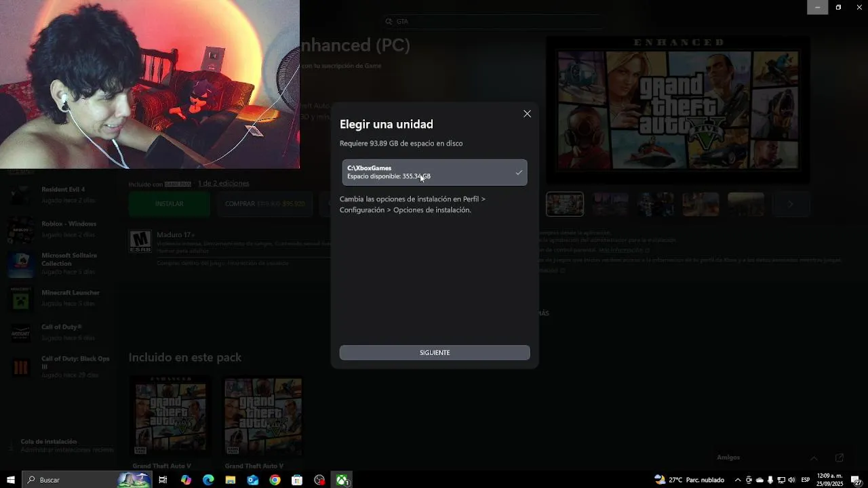The width and height of the screenshot is (868, 488).
Task: Open Call of Duty: Black Ops III
Action: click(61, 367)
